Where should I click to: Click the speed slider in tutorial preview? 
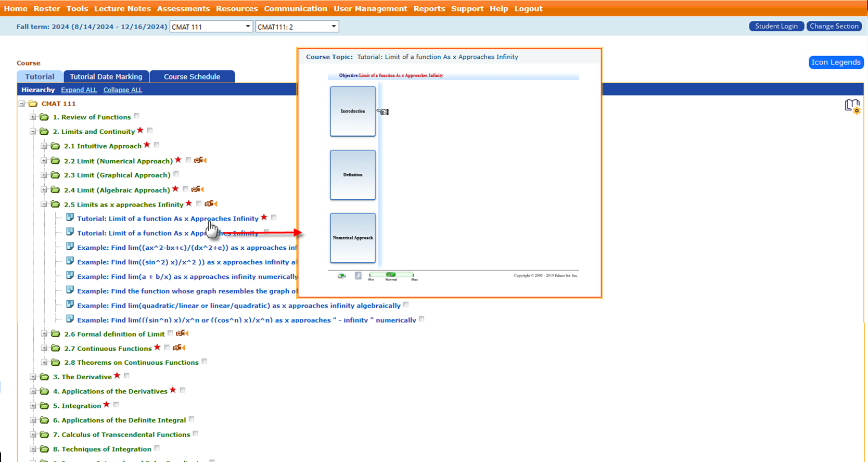[391, 275]
